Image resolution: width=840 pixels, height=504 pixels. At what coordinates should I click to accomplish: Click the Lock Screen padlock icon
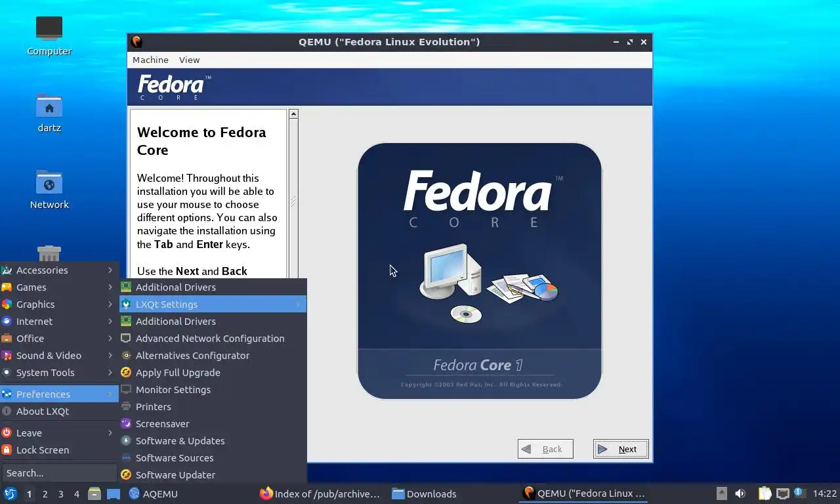pos(7,450)
